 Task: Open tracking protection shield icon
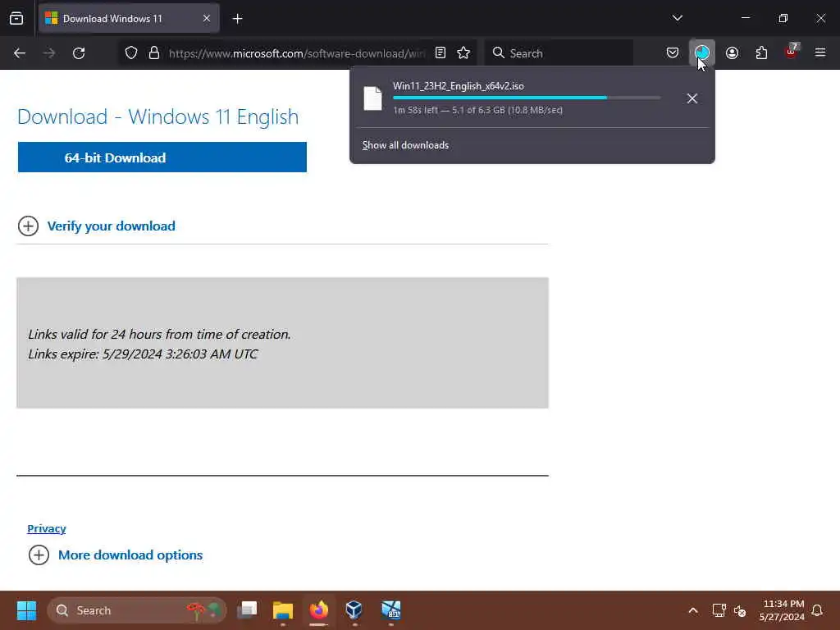pyautogui.click(x=131, y=53)
